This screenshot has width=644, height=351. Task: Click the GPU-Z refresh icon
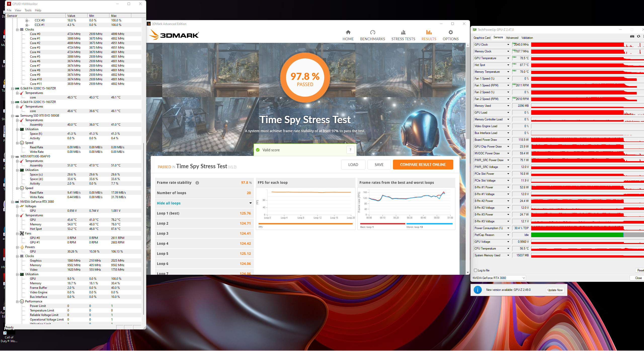(638, 37)
